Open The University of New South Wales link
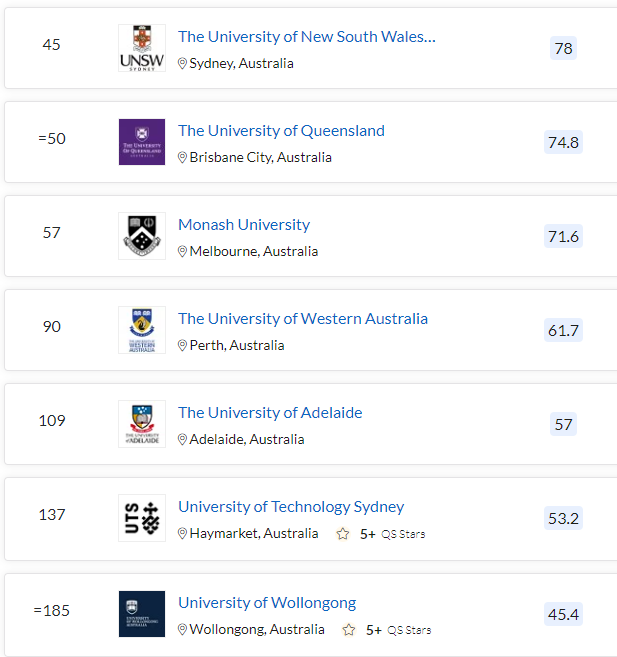Viewport: 617px width, 657px height. pos(307,37)
